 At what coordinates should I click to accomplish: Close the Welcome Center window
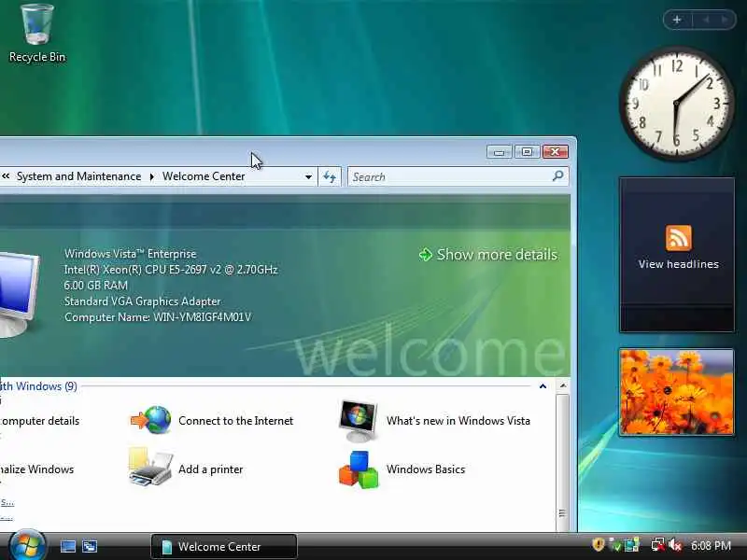coord(555,152)
